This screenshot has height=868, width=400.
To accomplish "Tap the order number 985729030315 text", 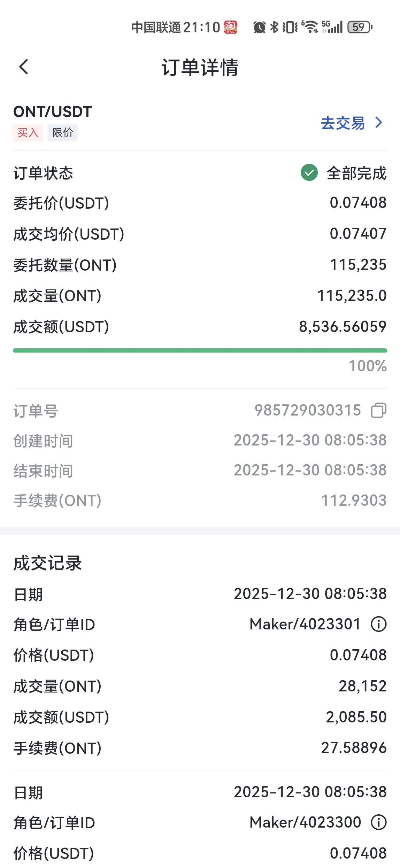I will pyautogui.click(x=308, y=410).
